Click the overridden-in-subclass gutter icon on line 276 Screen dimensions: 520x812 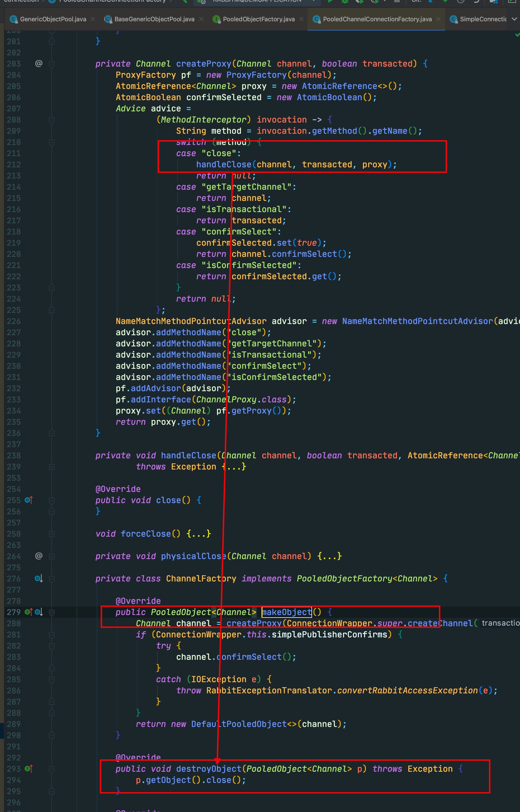tap(39, 579)
